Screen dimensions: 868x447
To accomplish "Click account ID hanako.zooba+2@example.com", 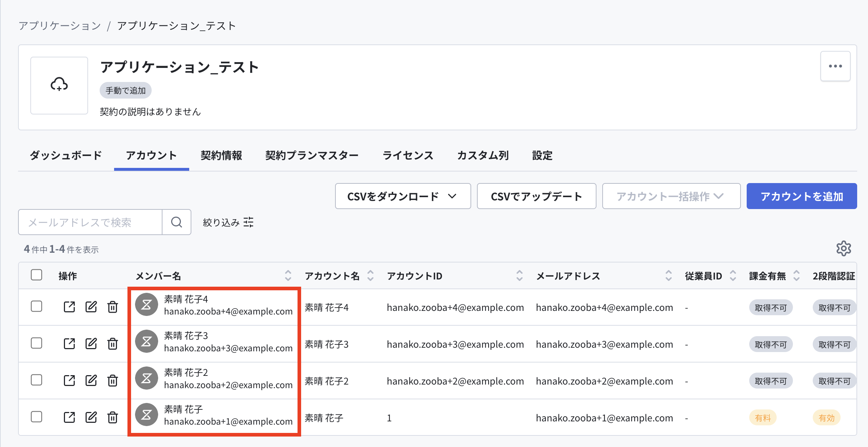I will pyautogui.click(x=455, y=381).
